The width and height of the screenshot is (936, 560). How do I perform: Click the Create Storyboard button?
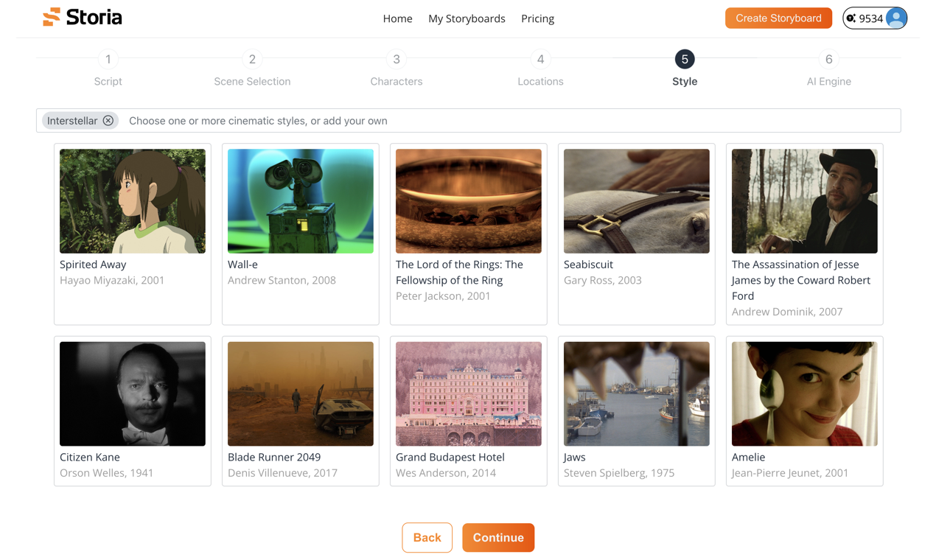[778, 18]
